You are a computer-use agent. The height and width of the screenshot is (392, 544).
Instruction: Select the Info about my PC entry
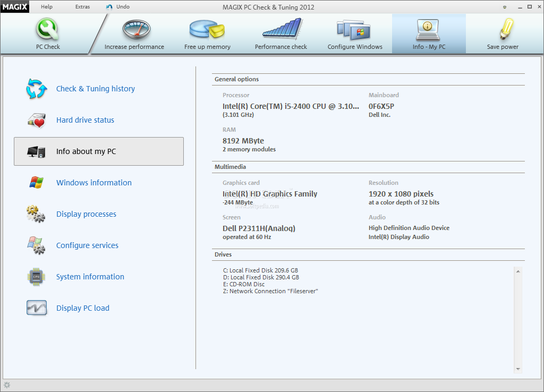tap(98, 151)
